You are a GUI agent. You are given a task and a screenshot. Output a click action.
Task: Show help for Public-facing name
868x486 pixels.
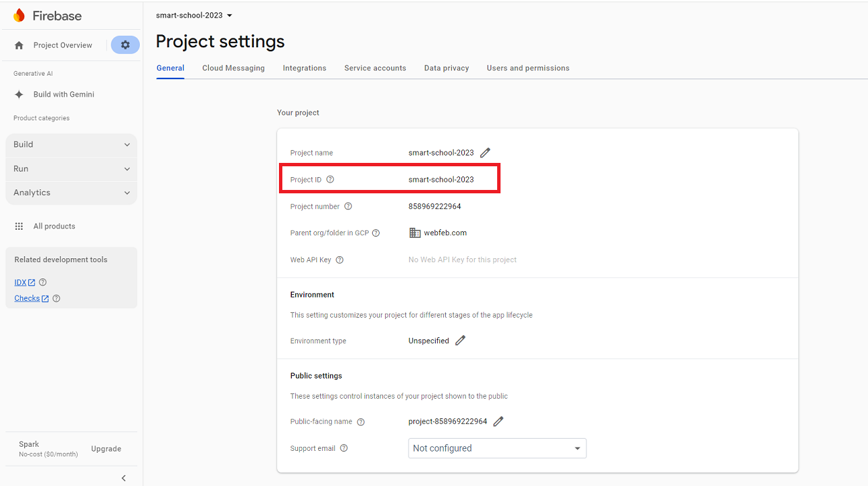pos(361,422)
